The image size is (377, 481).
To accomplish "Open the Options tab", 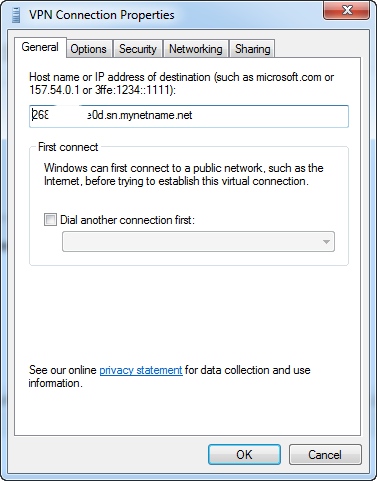I will (x=89, y=49).
